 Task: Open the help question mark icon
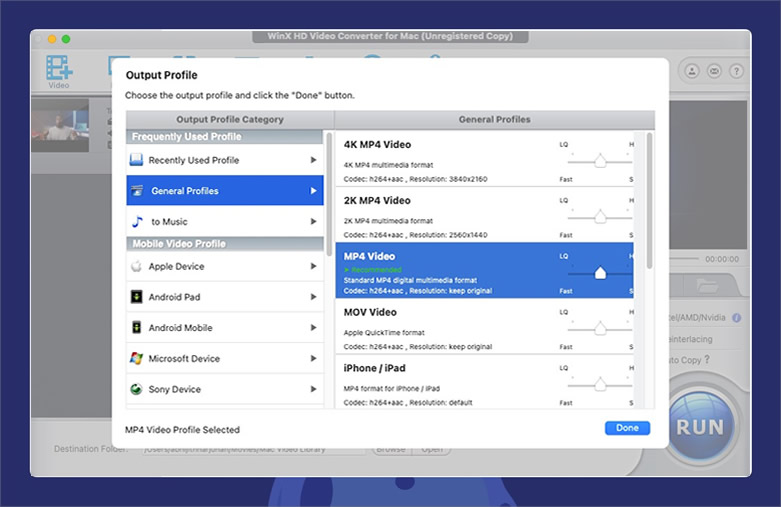(736, 71)
